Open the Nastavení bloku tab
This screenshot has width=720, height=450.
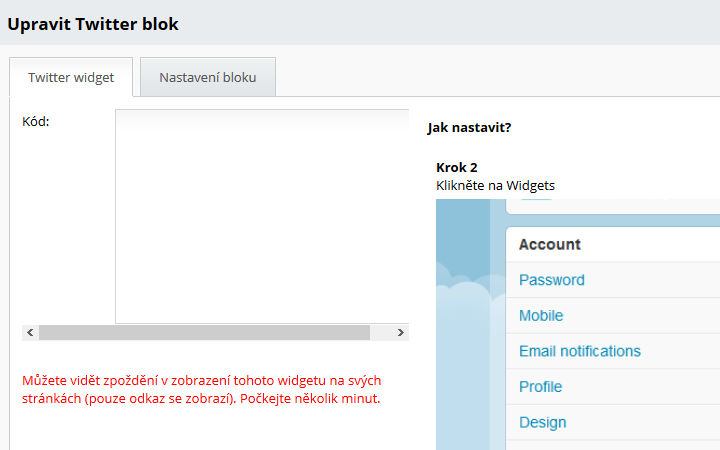[208, 77]
